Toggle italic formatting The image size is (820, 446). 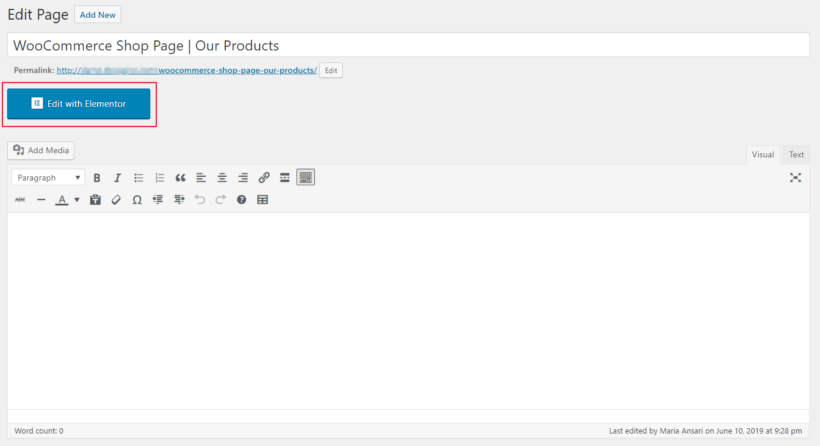pos(118,178)
